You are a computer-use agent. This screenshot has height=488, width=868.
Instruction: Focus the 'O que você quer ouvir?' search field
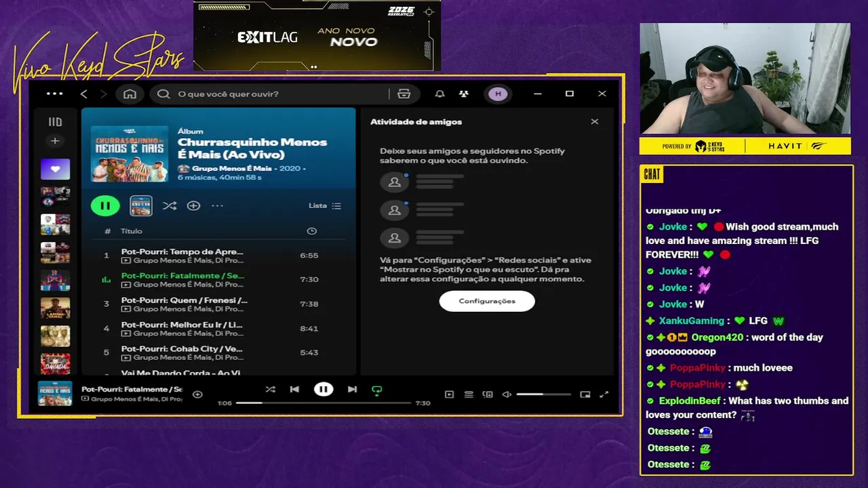[x=271, y=94]
